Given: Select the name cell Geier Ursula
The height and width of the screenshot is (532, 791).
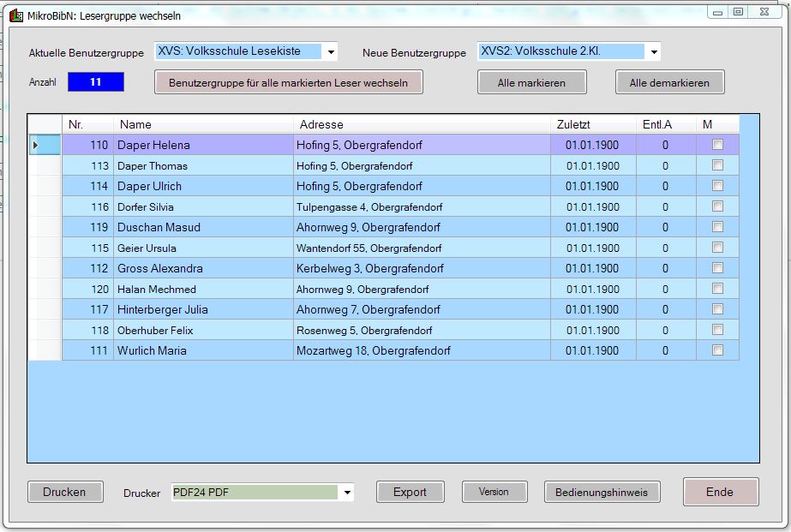Looking at the screenshot, I should (x=203, y=248).
